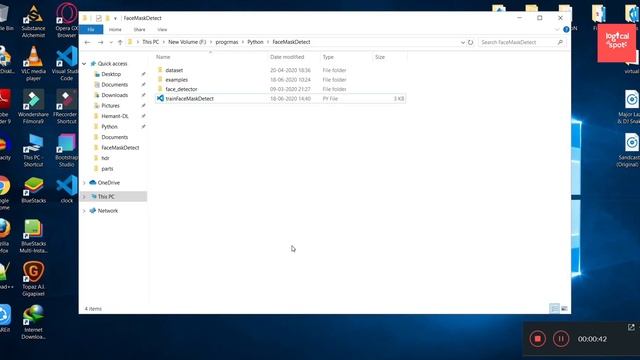Image resolution: width=640 pixels, height=360 pixels.
Task: Open Topaz A.I. Gigapixel shortcut
Action: (33, 279)
